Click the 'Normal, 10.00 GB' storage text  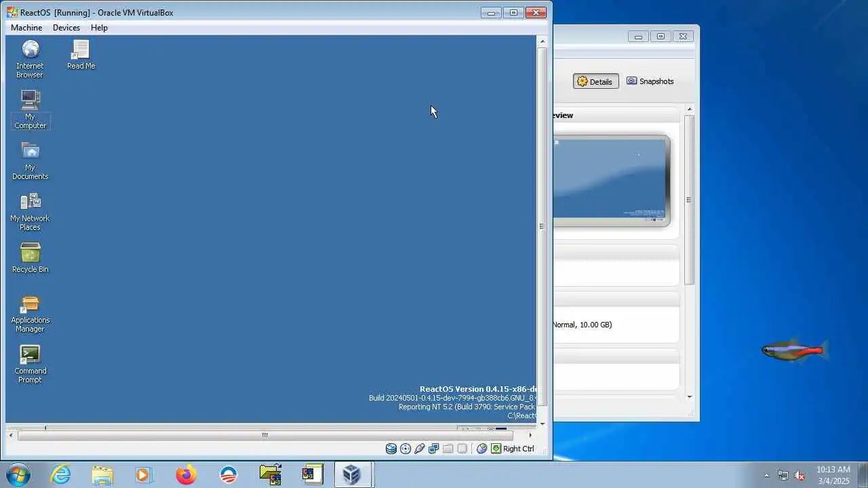pos(582,325)
